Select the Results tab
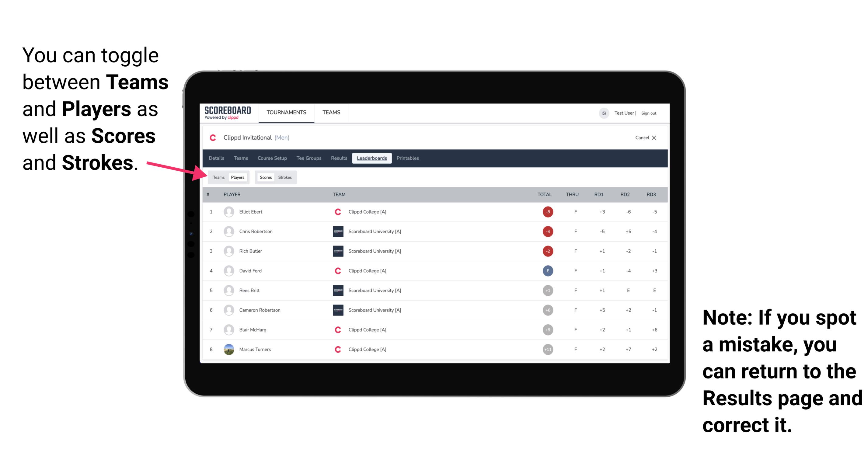868x467 pixels. click(x=339, y=158)
